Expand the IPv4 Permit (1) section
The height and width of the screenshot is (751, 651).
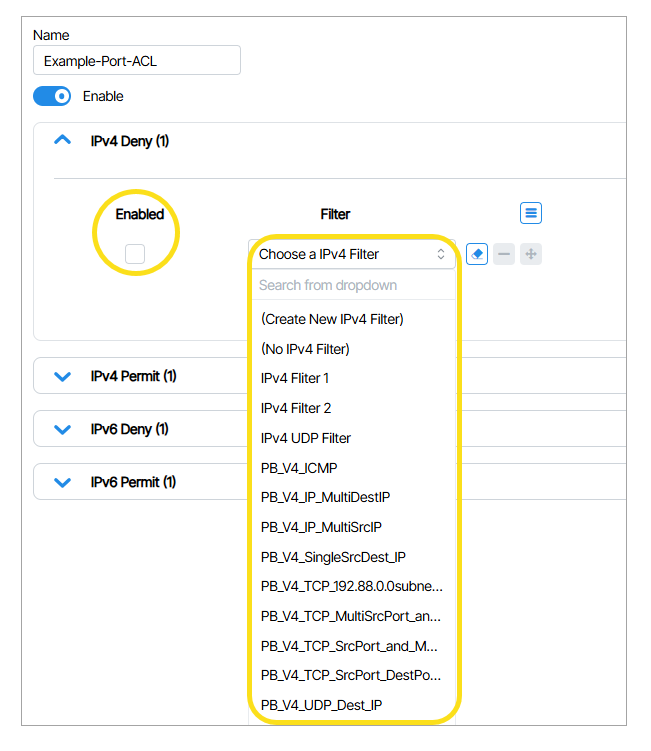coord(62,377)
